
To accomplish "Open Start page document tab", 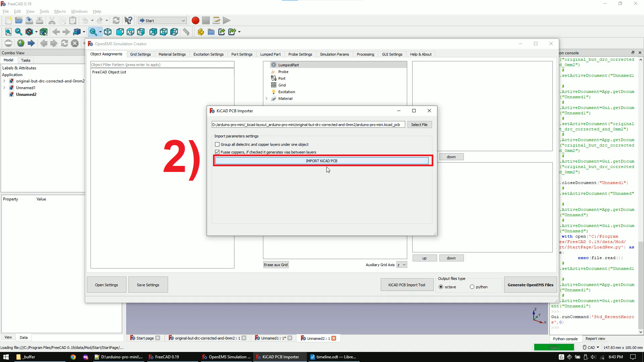I will click(145, 338).
